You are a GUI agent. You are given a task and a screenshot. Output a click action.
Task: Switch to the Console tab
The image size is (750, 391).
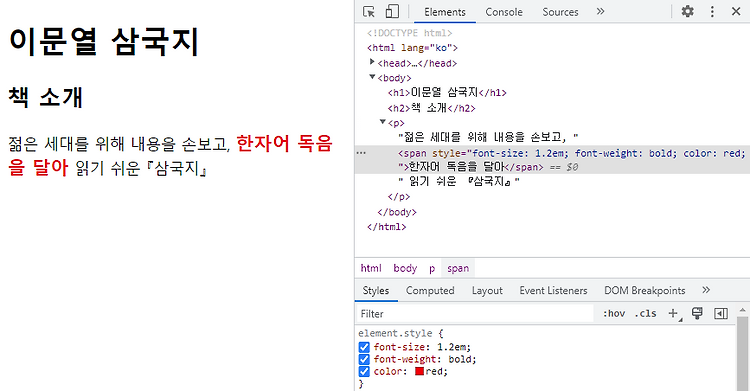point(504,12)
